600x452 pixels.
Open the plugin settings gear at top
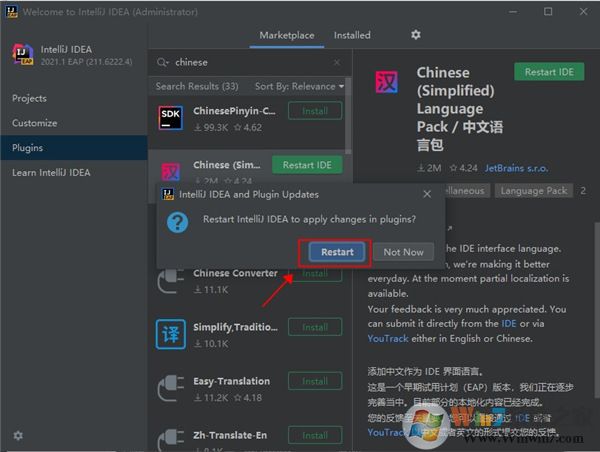416,35
